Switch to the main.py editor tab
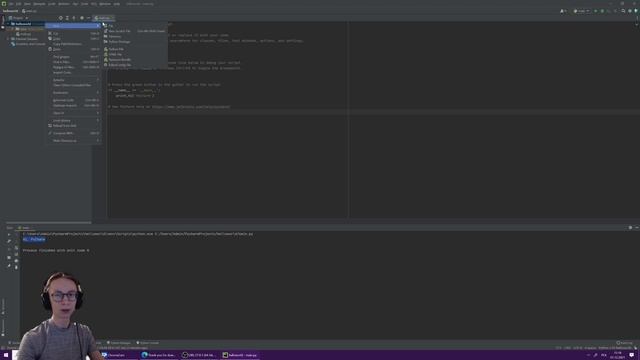Viewport: 640px width, 360px height. 104,18
